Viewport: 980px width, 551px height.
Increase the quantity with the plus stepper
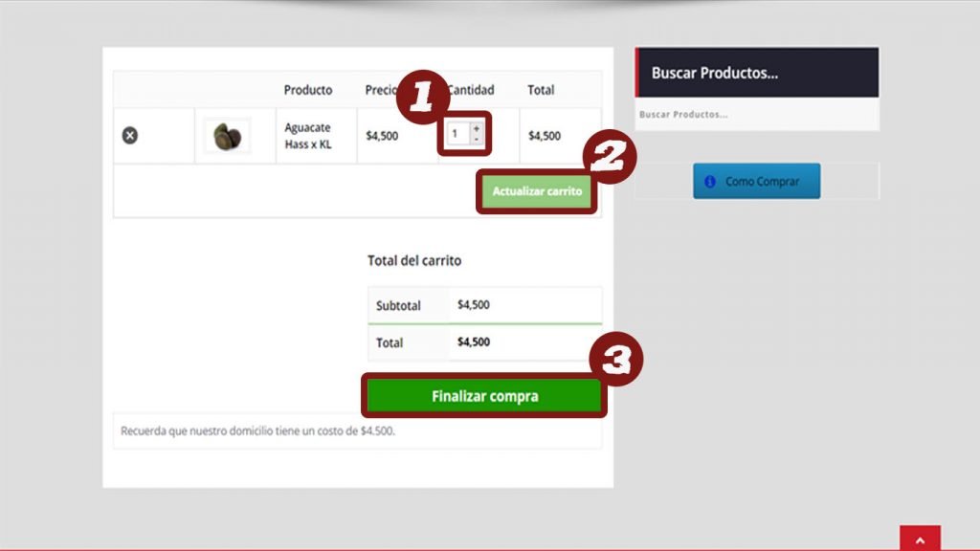click(477, 129)
